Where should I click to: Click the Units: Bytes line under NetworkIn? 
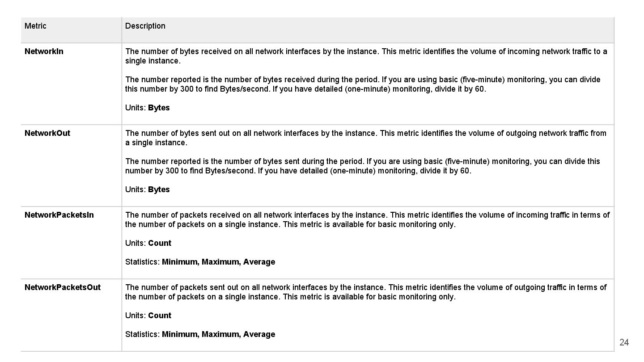(x=148, y=108)
